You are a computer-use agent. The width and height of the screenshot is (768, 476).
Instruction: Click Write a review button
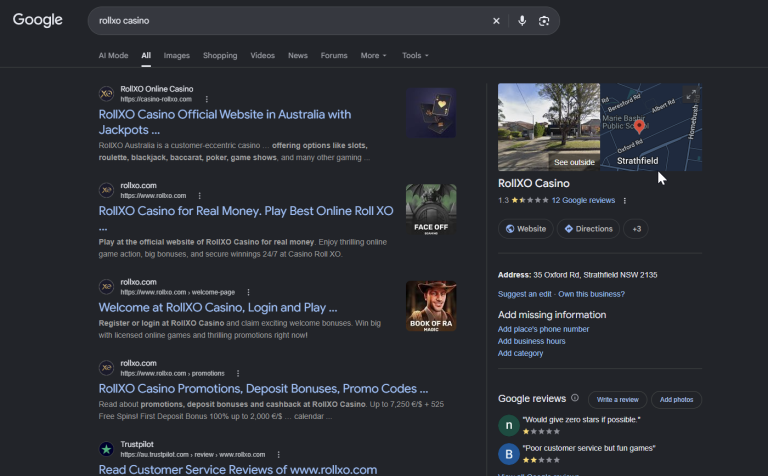tap(617, 400)
